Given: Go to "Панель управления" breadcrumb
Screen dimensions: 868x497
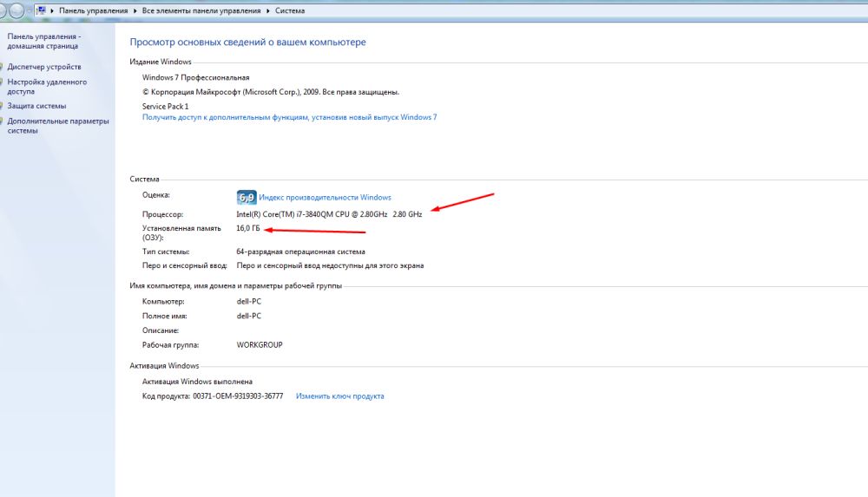Looking at the screenshot, I should tap(93, 10).
